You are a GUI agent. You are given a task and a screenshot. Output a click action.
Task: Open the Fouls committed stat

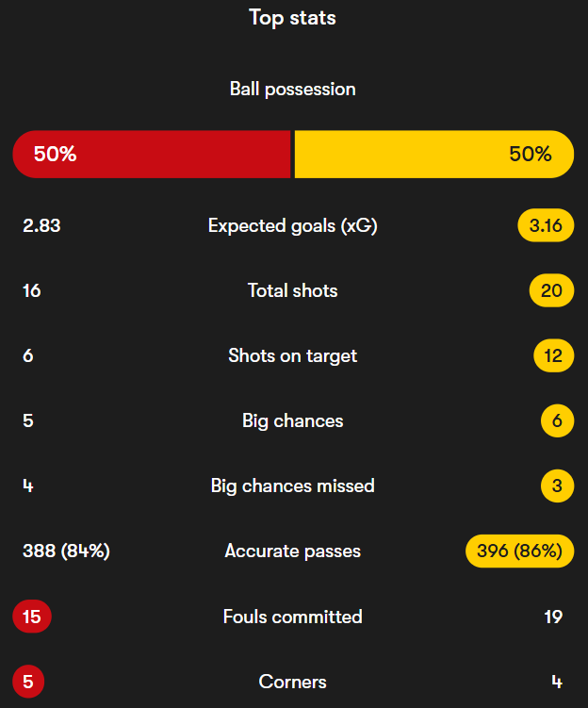pyautogui.click(x=292, y=617)
